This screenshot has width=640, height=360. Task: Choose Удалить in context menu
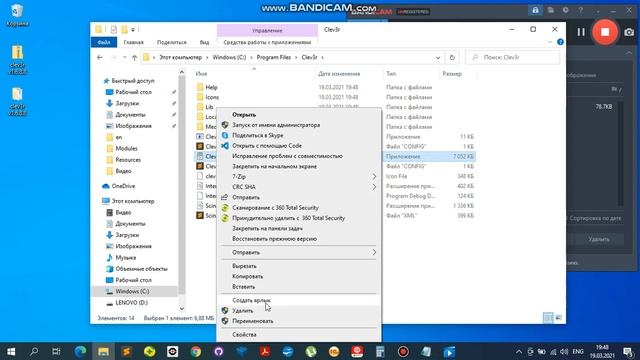(x=242, y=311)
